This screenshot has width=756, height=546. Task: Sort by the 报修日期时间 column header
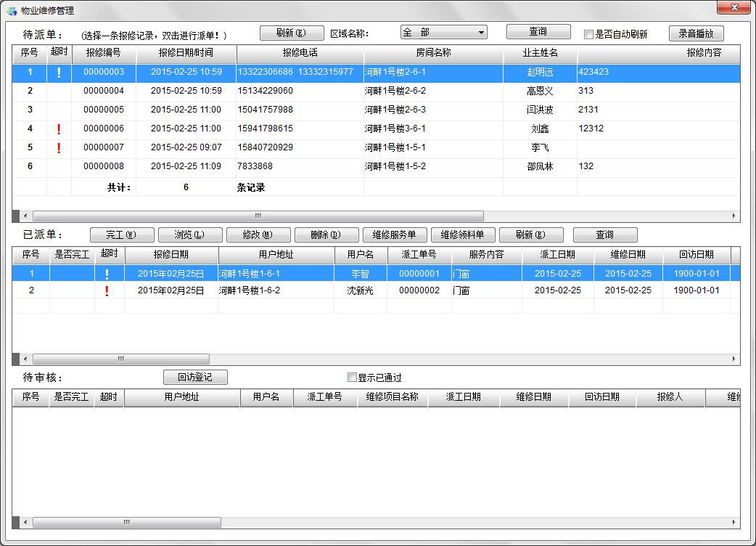coord(186,53)
